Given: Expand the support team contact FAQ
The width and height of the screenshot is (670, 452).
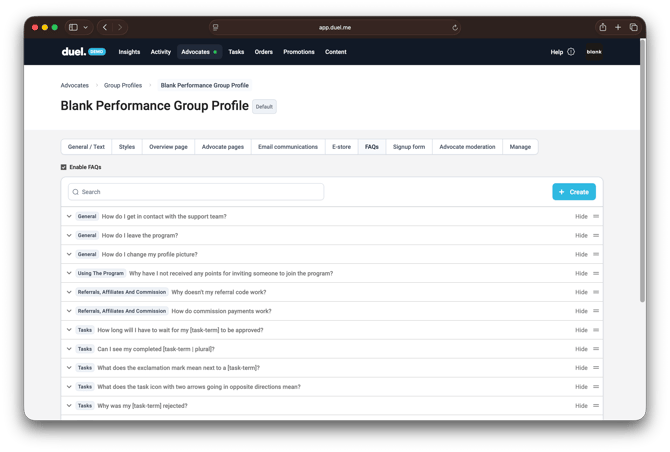Looking at the screenshot, I should pos(69,216).
